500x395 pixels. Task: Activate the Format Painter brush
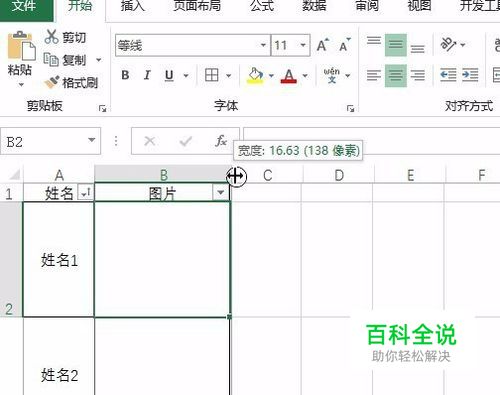coord(71,82)
